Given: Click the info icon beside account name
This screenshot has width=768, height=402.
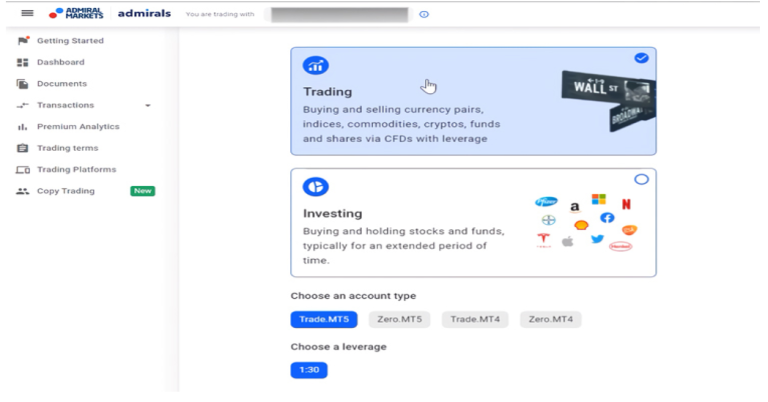Looking at the screenshot, I should click(x=424, y=14).
